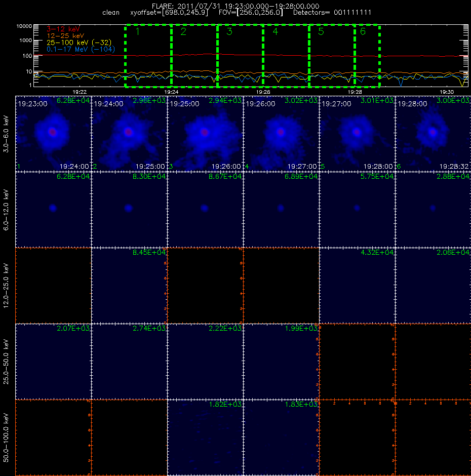Viewport: 471px width, 476px height.
Task: Click interval number 5 in the light curve
Action: coord(321,31)
